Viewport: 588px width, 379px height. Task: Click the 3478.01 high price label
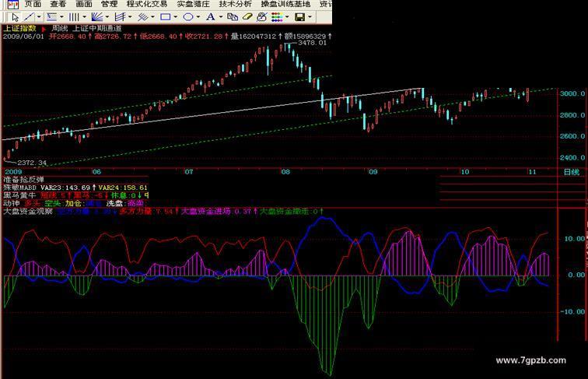pos(312,43)
